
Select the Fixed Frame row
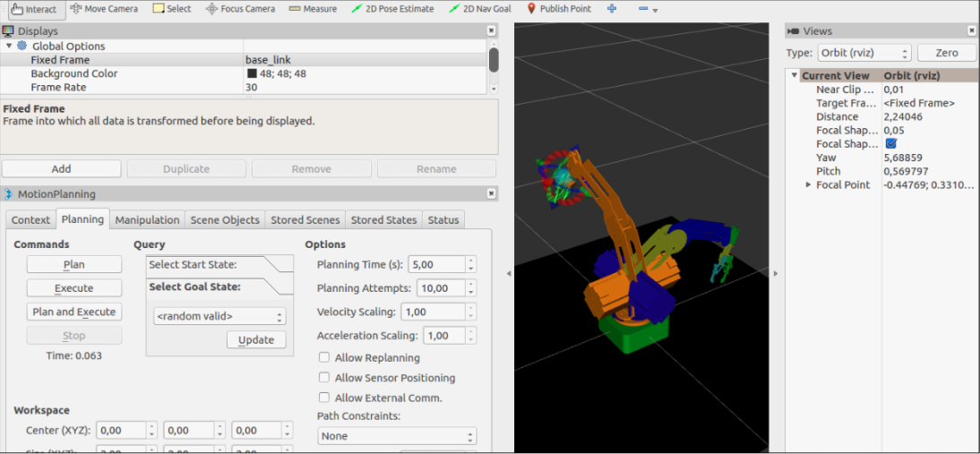243,60
